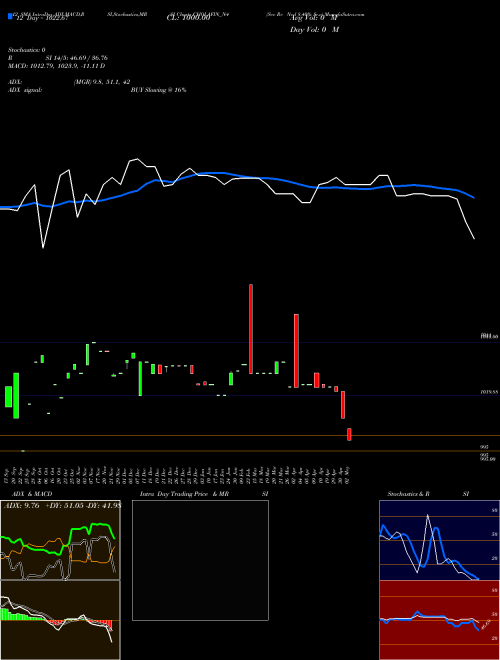Click the 'ADX: 9.76 +DY: 51.05 -DY: 41.95' readout
Screen dimensions: 500x660
pos(62,506)
